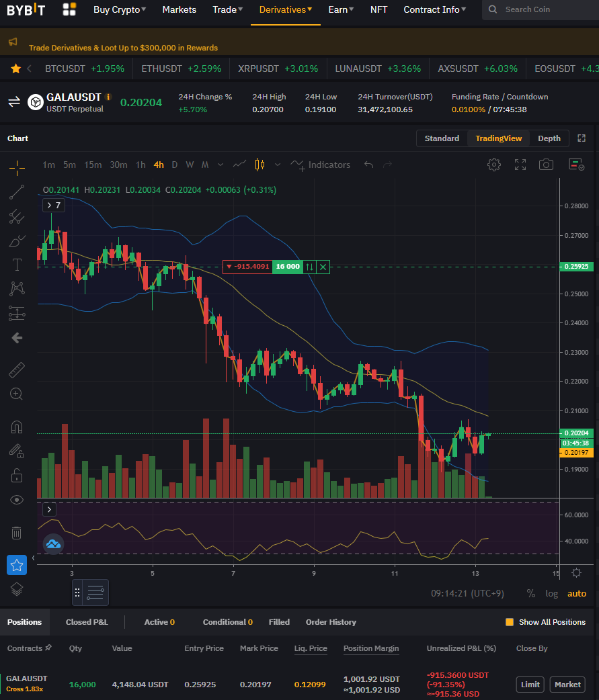Viewport: 599px width, 700px height.
Task: Toggle percent scale mode
Action: (x=530, y=593)
